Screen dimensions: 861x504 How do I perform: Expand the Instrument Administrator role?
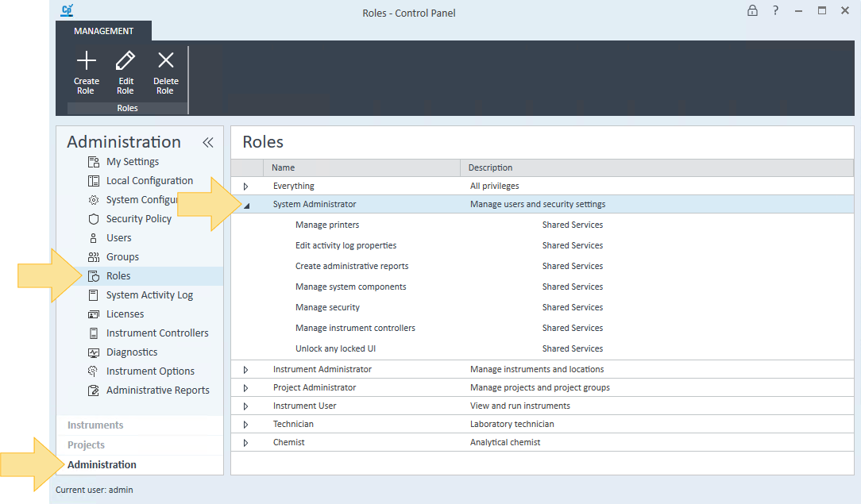click(x=246, y=370)
